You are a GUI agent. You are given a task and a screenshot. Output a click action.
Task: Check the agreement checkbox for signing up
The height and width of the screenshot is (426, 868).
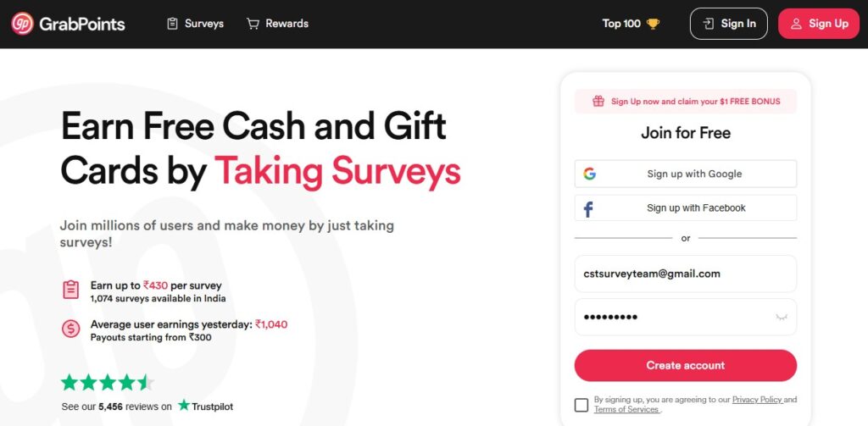coord(581,405)
